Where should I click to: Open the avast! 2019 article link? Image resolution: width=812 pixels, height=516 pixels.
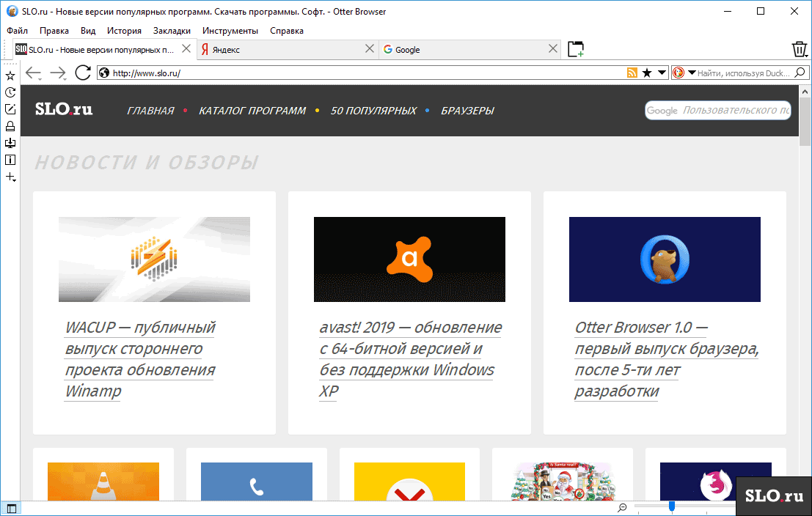point(410,359)
